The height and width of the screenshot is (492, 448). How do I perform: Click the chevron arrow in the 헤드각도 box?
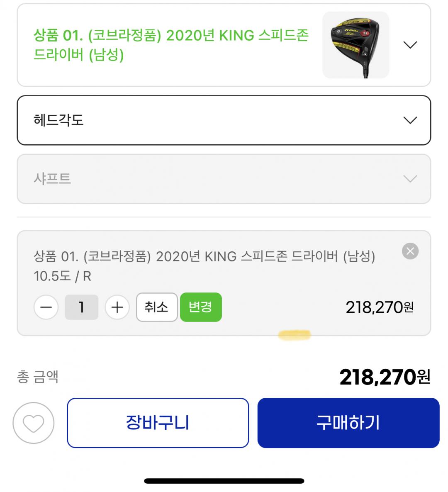tap(410, 120)
